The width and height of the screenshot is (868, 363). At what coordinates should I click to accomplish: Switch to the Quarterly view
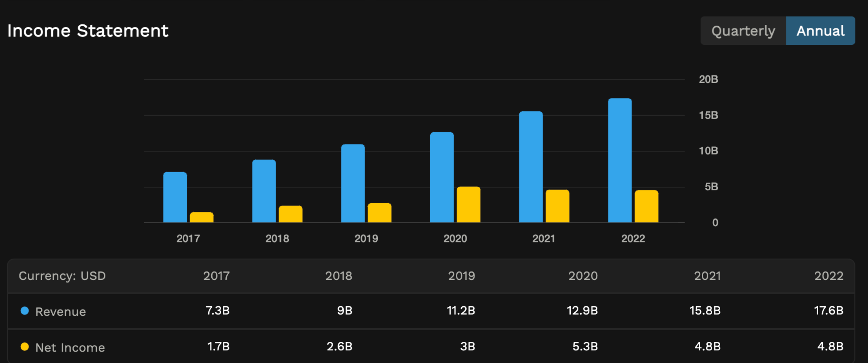coord(743,31)
